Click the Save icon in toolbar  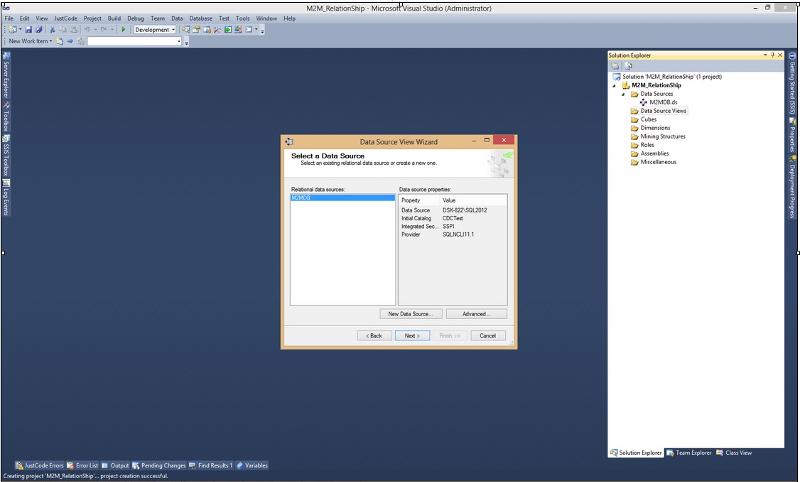[29, 30]
